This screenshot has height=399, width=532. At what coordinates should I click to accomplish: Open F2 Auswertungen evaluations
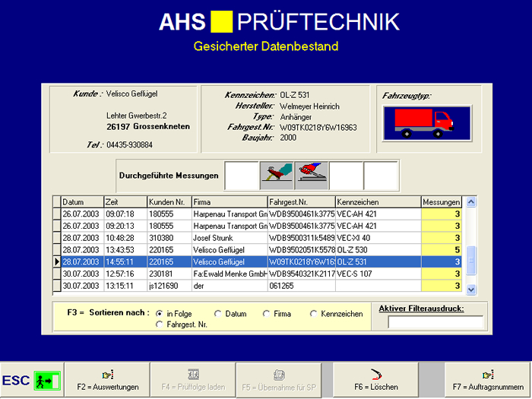pos(106,380)
